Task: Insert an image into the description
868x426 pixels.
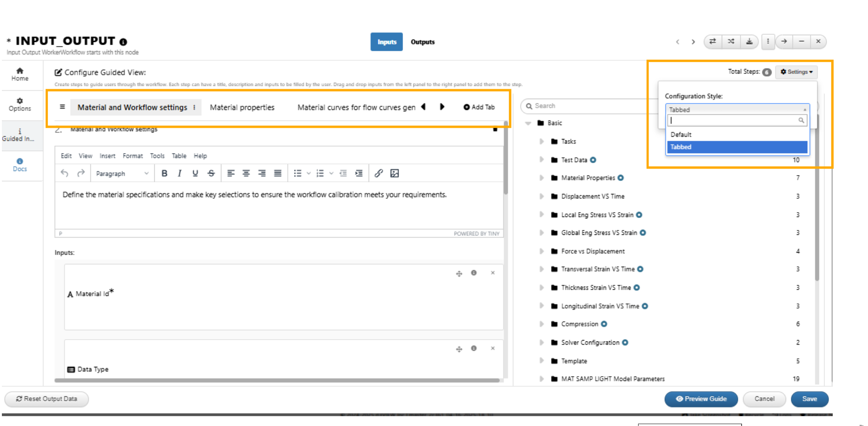Action: click(395, 173)
